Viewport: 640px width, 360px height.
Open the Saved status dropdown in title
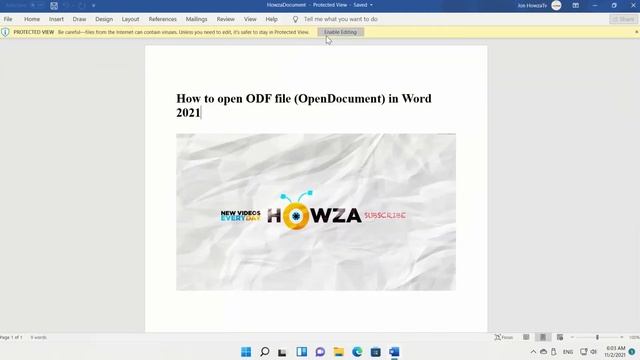(363, 5)
